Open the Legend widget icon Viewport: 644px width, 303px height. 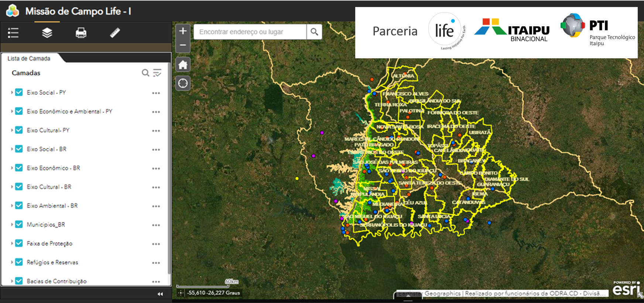(13, 33)
